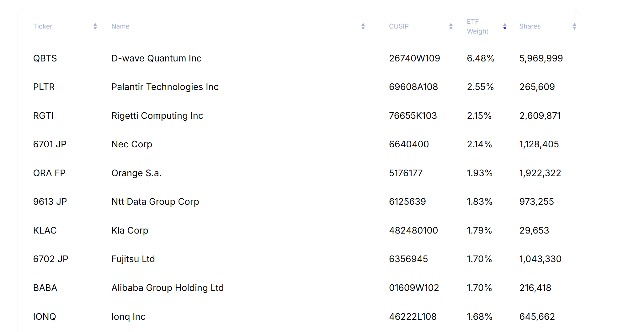The width and height of the screenshot is (644, 332).
Task: Click CUSIP value 26740W109
Action: (414, 58)
